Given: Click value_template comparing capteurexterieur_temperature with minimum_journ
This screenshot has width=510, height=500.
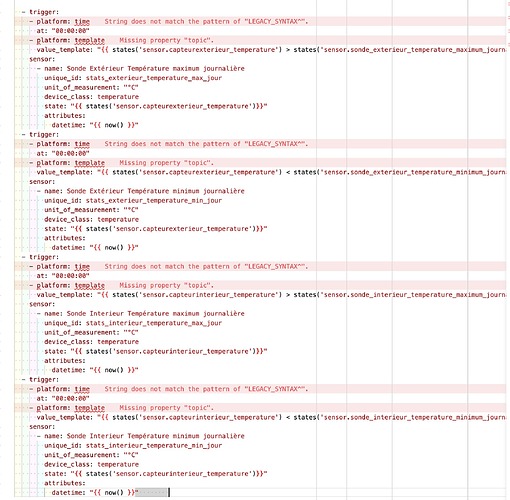Looking at the screenshot, I should click(x=271, y=172).
